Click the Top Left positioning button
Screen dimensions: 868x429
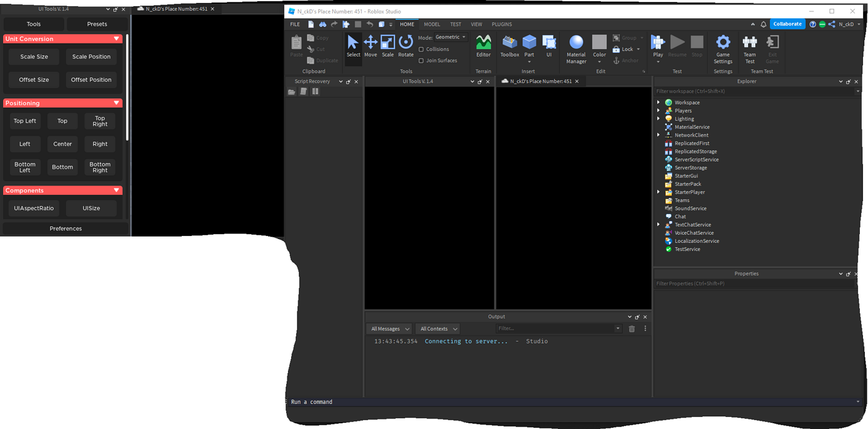click(x=25, y=121)
